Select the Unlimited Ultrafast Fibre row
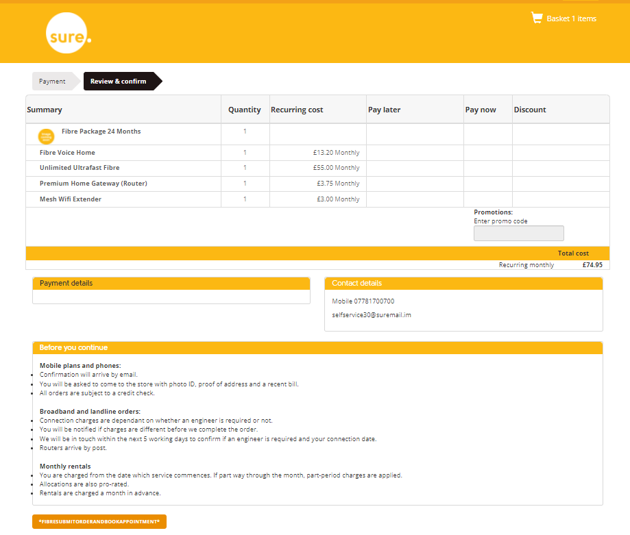Image resolution: width=630 pixels, height=535 pixels. click(x=79, y=168)
